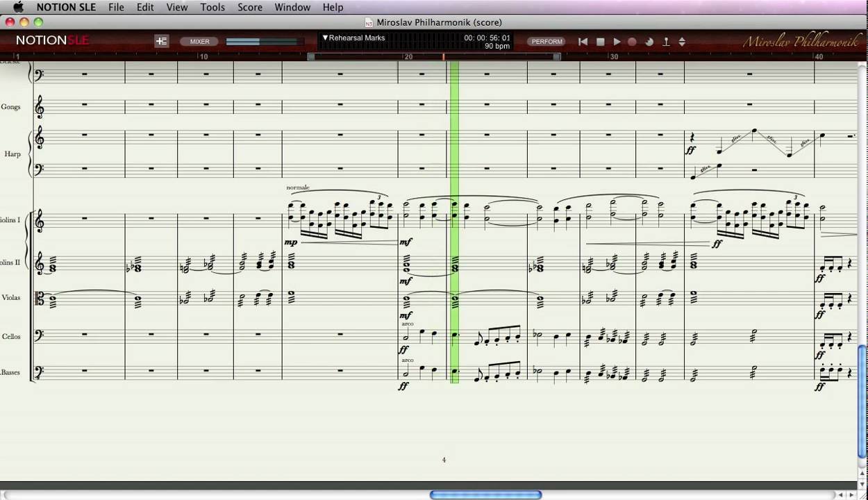Click measure 30 on the timeline ruler
This screenshot has width=868, height=500.
tap(614, 57)
